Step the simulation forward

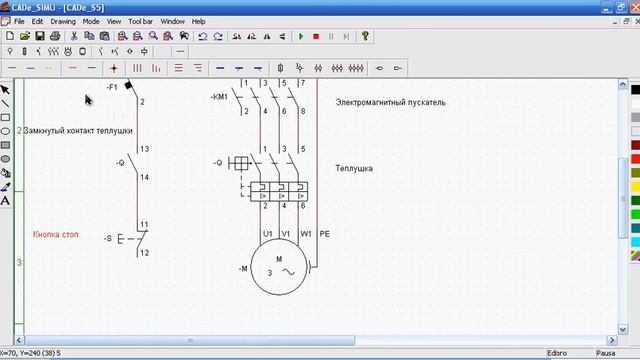tap(346, 36)
